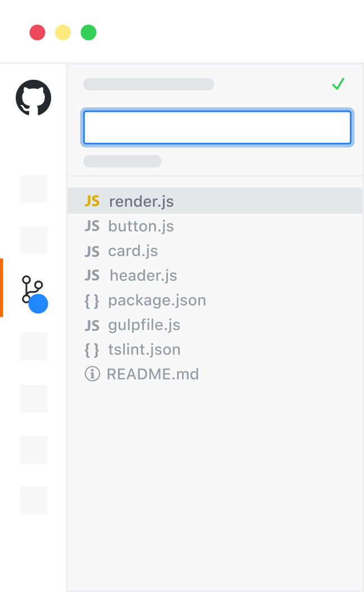Click the JS icon beside render.js
The image size is (364, 592).
tap(92, 201)
